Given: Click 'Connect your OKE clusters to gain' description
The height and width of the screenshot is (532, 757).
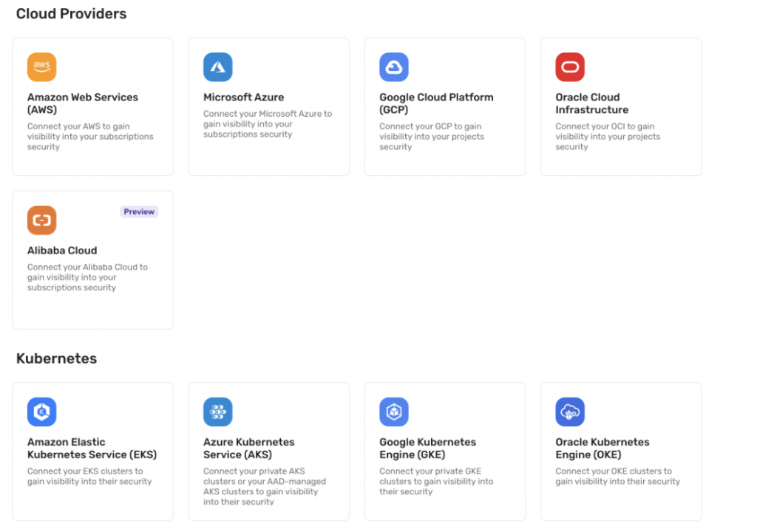Looking at the screenshot, I should tap(617, 476).
